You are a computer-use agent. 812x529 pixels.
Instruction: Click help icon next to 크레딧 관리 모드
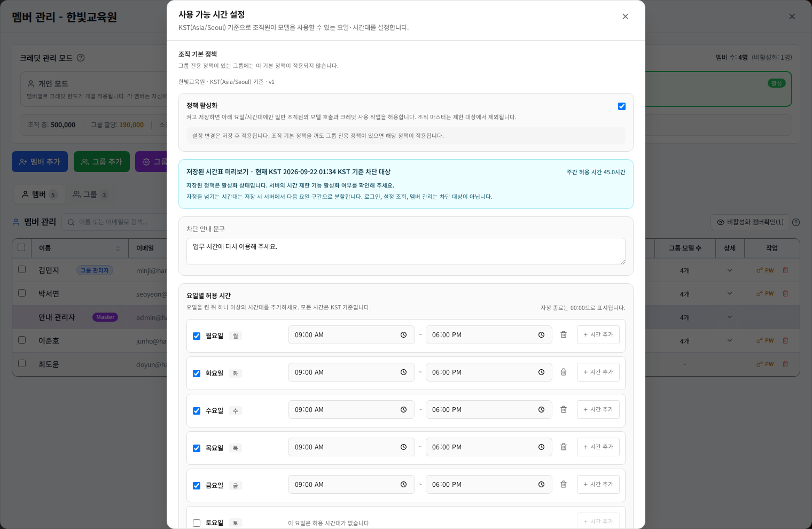(x=81, y=58)
